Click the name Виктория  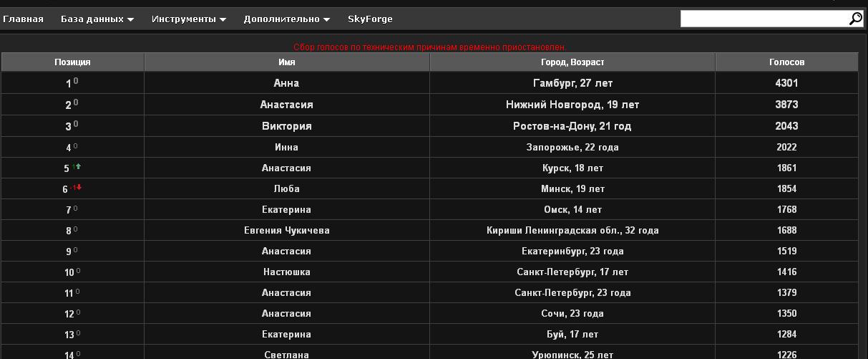pos(286,126)
